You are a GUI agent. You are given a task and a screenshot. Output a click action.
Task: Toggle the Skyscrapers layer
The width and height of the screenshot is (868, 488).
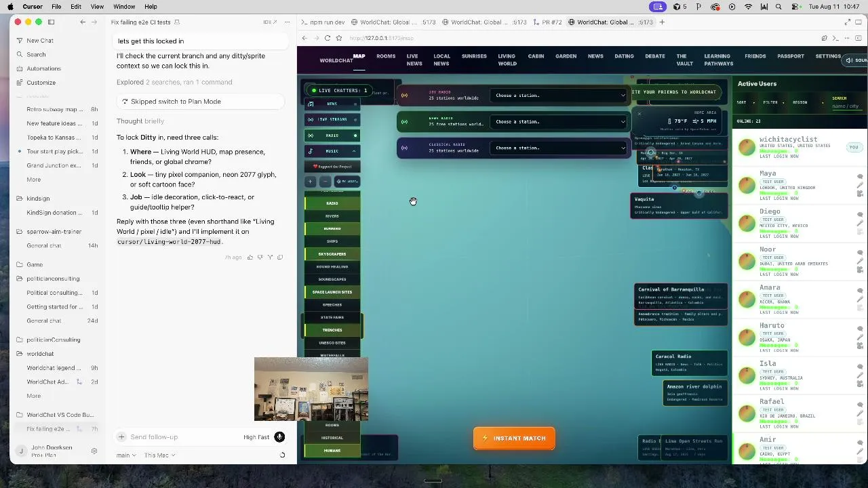332,254
